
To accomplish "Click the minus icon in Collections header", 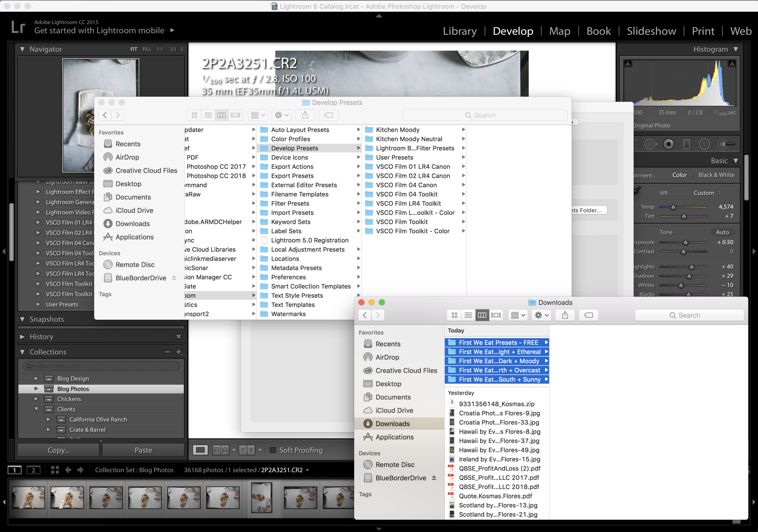I will 167,352.
